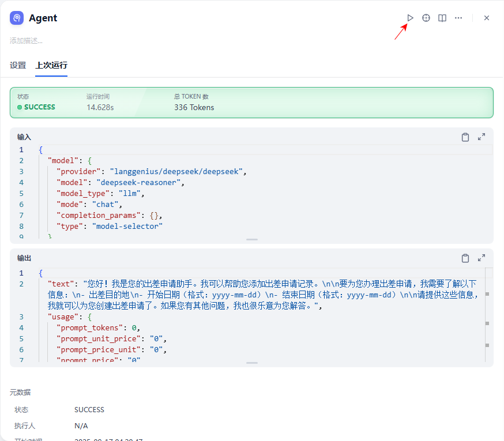Copy the 输入 JSON to clipboard
504x441 pixels.
(465, 137)
